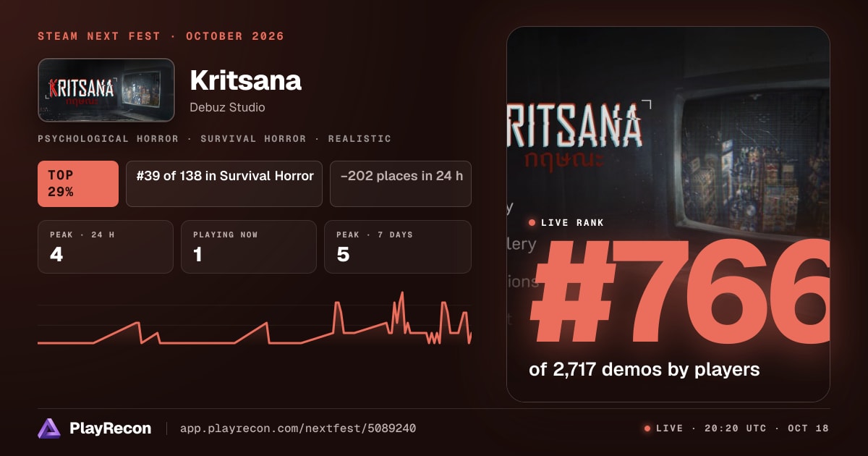This screenshot has width=868, height=456.
Task: Click the STEAM NEXT FEST · OCTOBER 2026 header
Action: (x=161, y=36)
